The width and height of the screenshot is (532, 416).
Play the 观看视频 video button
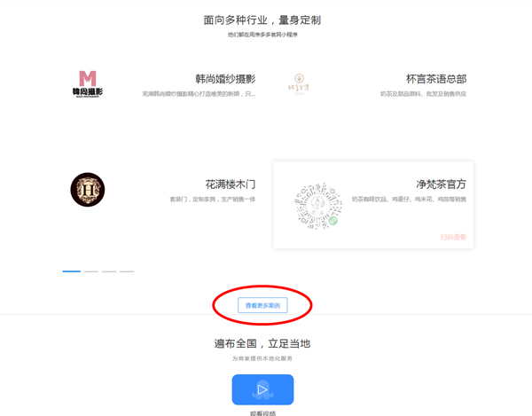[262, 389]
